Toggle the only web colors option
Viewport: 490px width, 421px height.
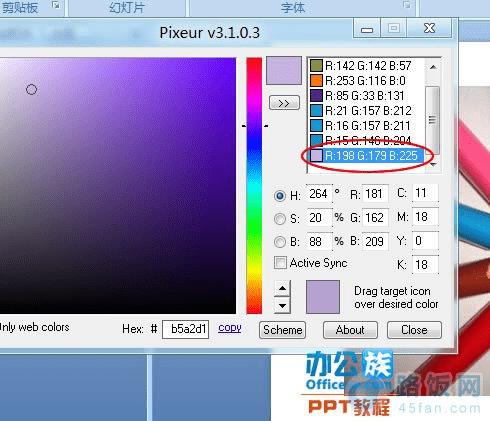point(34,327)
